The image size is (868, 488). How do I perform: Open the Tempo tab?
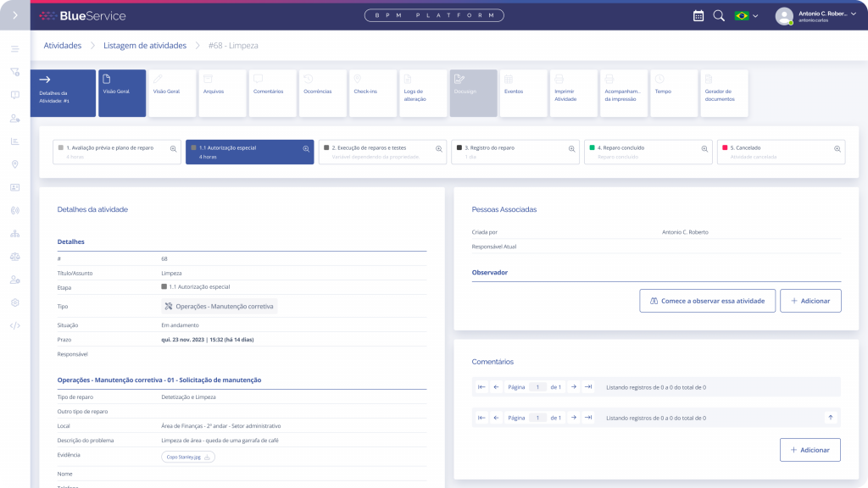(x=674, y=93)
